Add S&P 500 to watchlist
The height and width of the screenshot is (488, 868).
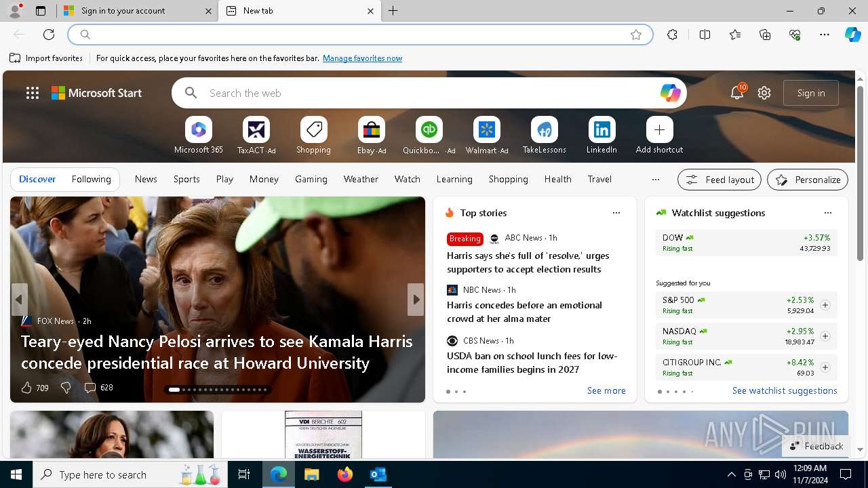pyautogui.click(x=825, y=305)
